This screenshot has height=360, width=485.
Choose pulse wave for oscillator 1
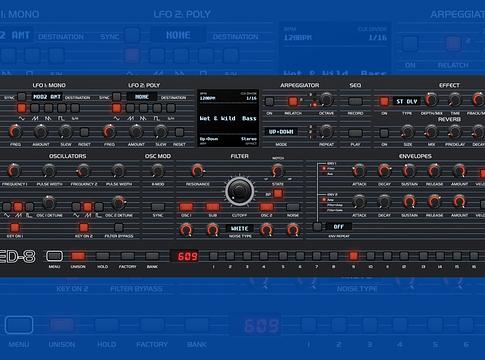pyautogui.click(x=30, y=207)
